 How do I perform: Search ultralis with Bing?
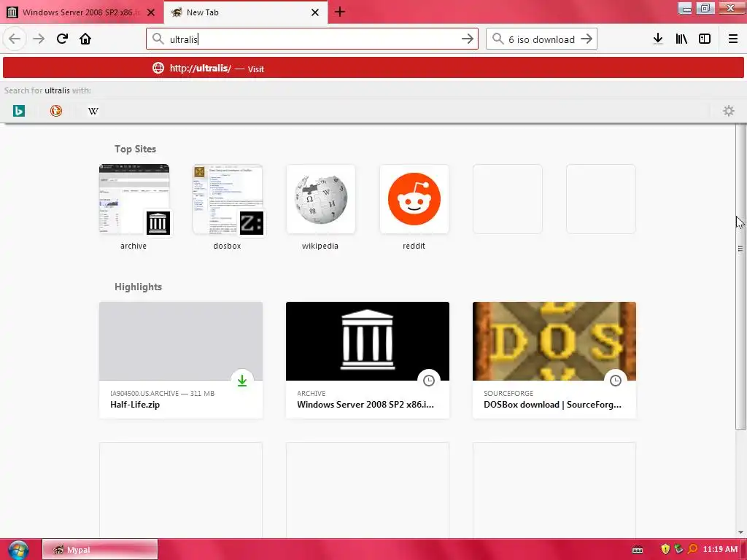18,111
